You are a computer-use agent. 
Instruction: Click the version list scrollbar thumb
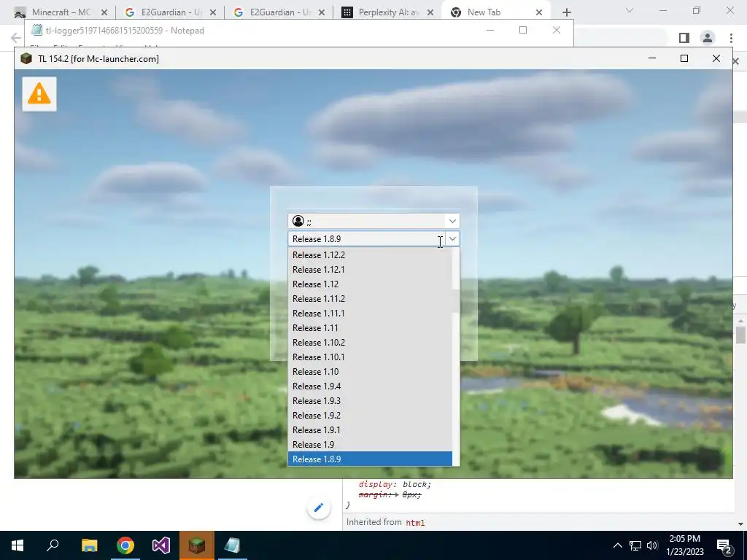[456, 301]
